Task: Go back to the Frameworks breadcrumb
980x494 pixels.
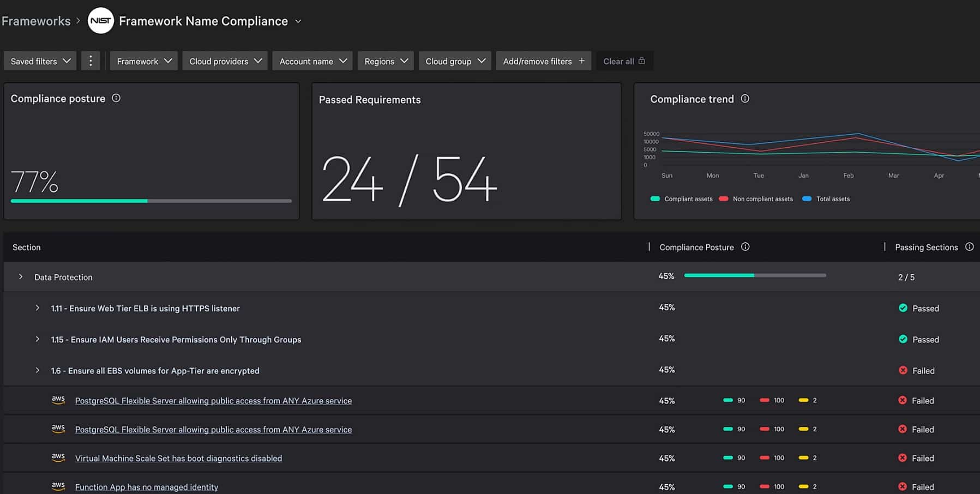Action: (36, 21)
